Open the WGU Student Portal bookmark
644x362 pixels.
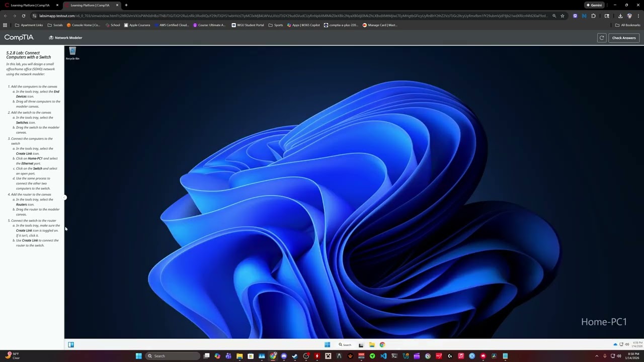coord(248,25)
